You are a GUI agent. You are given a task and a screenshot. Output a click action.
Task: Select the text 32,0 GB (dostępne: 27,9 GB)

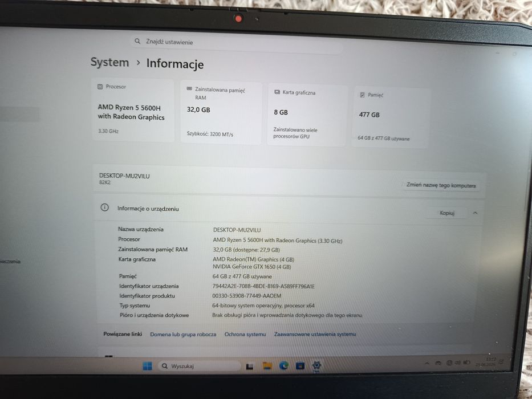(x=246, y=250)
